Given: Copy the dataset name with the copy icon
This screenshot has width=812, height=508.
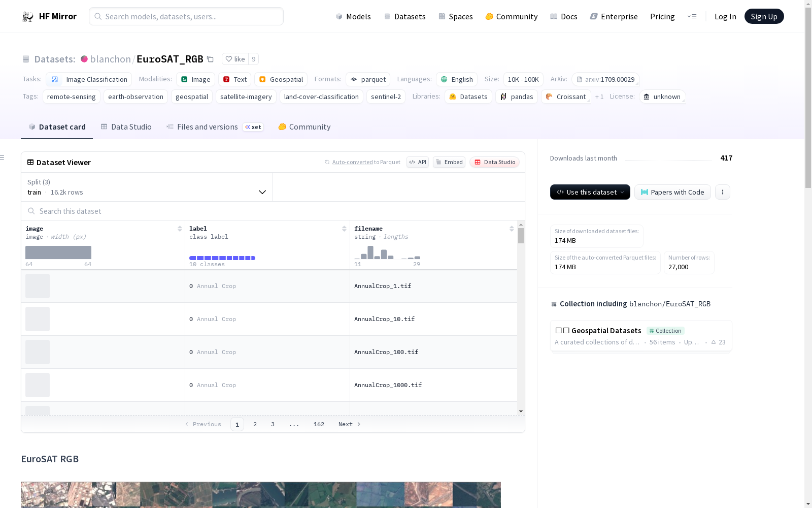Looking at the screenshot, I should click(210, 59).
